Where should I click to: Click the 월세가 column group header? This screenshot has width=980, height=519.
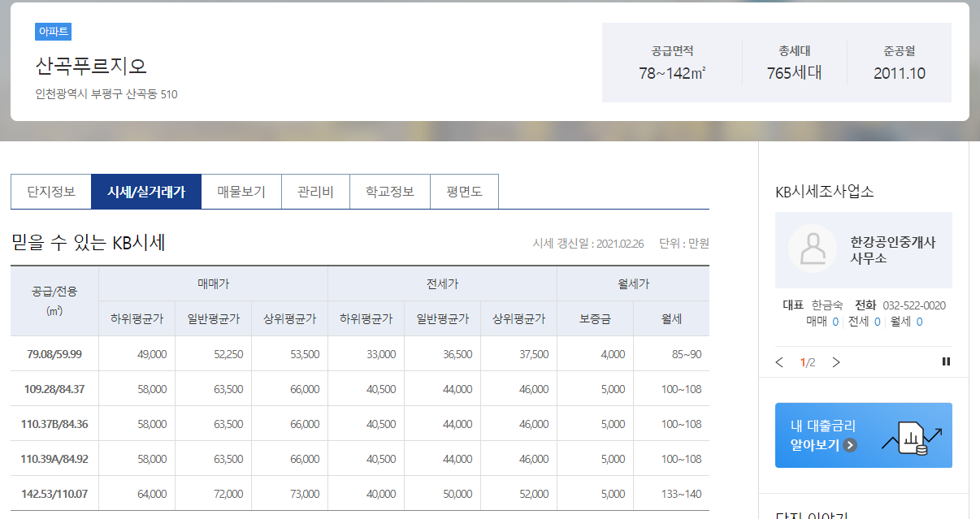click(x=633, y=284)
